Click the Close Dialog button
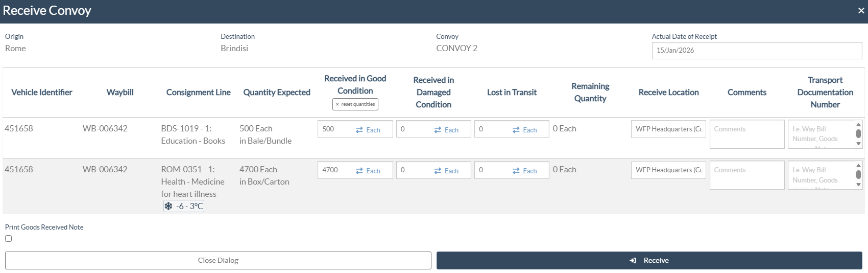The image size is (868, 273). 218,260
